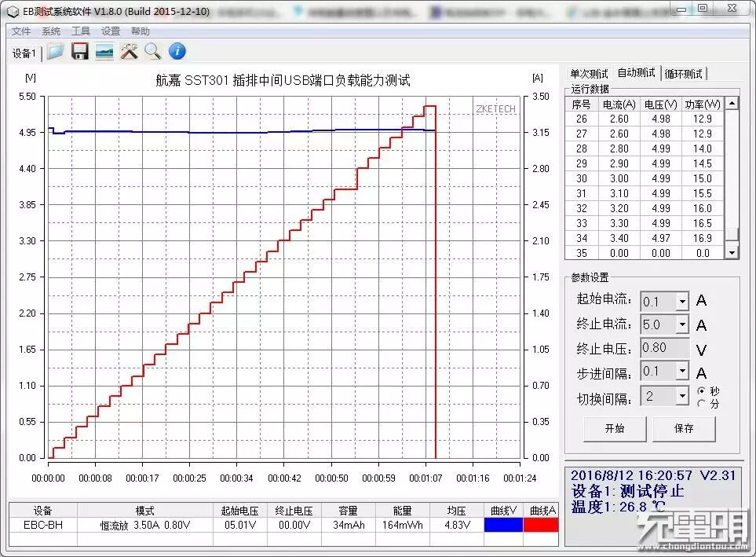Screen dimensions: 756x557
Task: Click the 设备1: 测试停止 status text
Action: pyautogui.click(x=627, y=491)
